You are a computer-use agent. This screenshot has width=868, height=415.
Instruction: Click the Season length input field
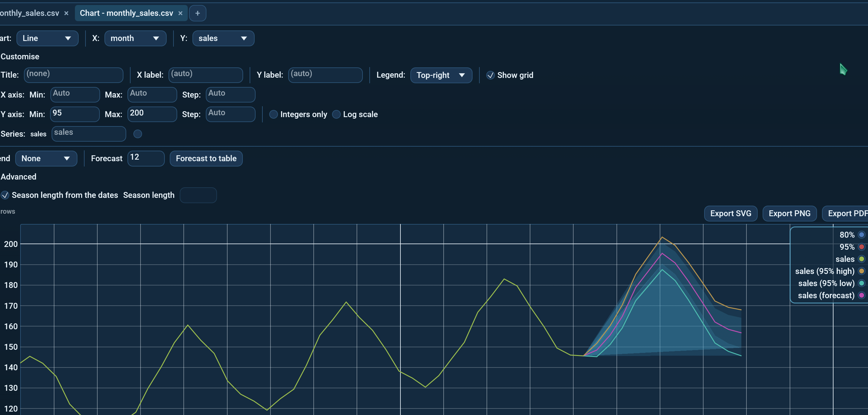(198, 195)
